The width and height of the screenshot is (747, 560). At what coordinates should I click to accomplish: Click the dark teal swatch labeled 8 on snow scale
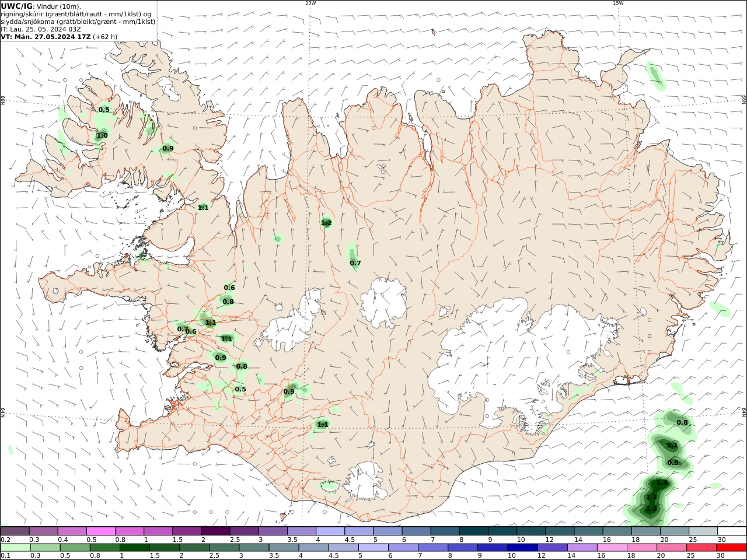[473, 531]
